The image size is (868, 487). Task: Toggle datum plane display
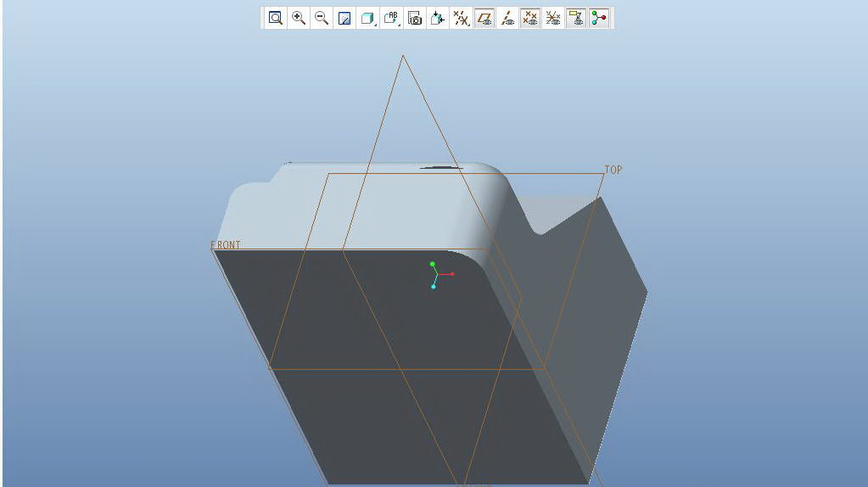coord(484,18)
